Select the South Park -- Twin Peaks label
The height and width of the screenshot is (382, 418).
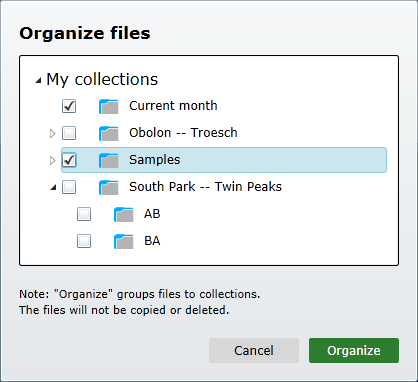pos(205,187)
